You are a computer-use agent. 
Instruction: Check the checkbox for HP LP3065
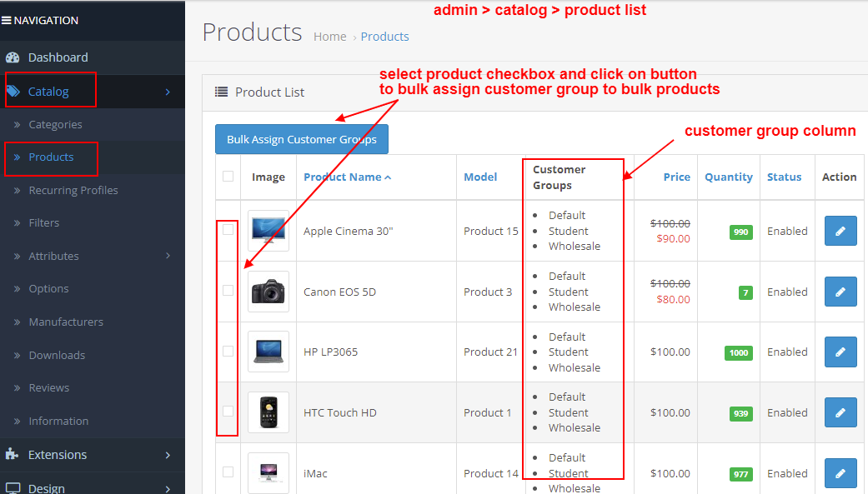tap(227, 351)
